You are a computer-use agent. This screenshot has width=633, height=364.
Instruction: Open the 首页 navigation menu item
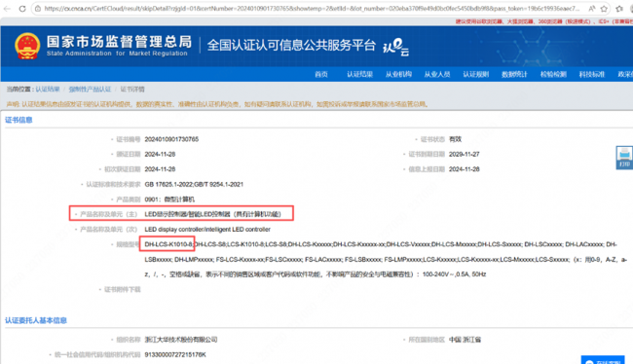pyautogui.click(x=321, y=74)
